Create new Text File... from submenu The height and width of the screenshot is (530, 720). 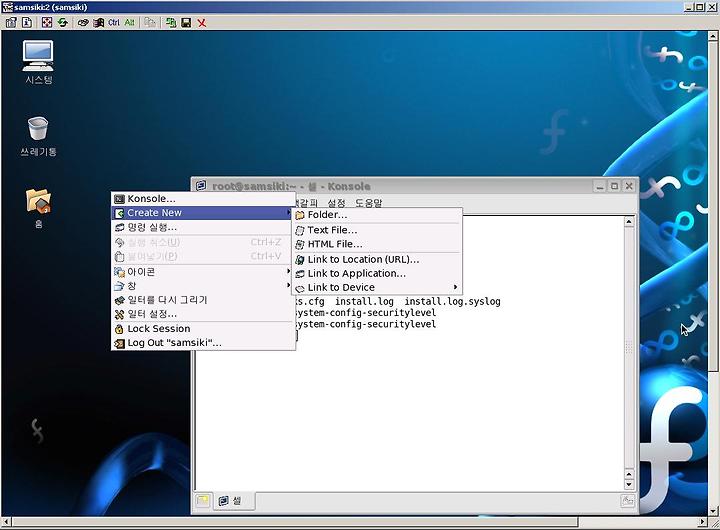[x=377, y=230]
